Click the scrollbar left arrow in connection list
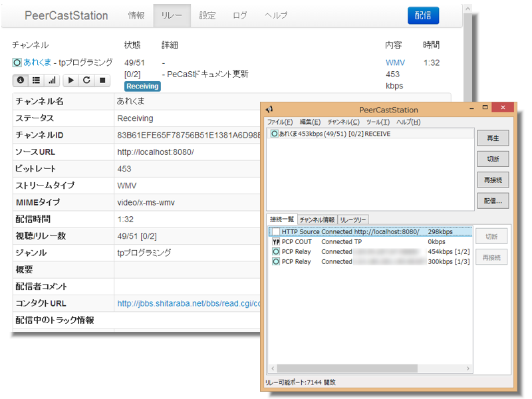Viewport: 532px width, 399px height. (273, 368)
